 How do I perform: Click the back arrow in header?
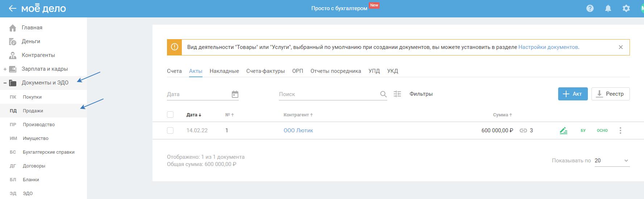tap(12, 8)
